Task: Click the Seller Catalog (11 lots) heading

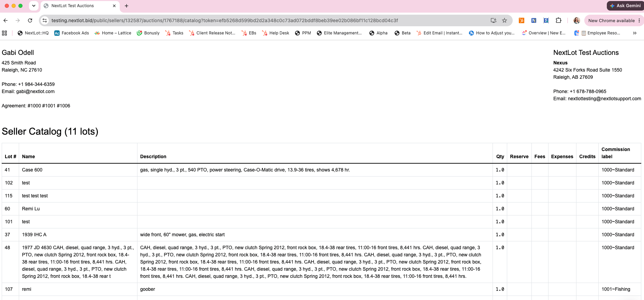Action: 50,132
